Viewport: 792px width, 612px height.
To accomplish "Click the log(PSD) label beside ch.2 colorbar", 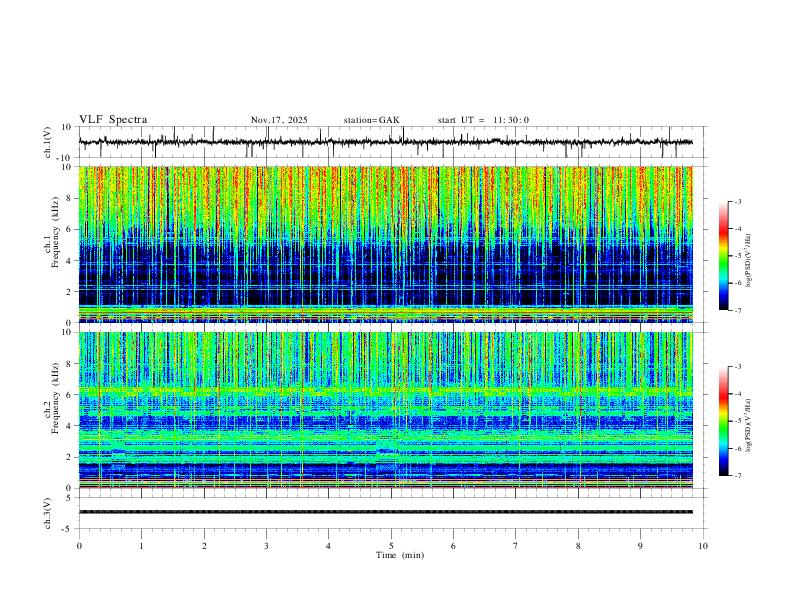I will pyautogui.click(x=748, y=425).
